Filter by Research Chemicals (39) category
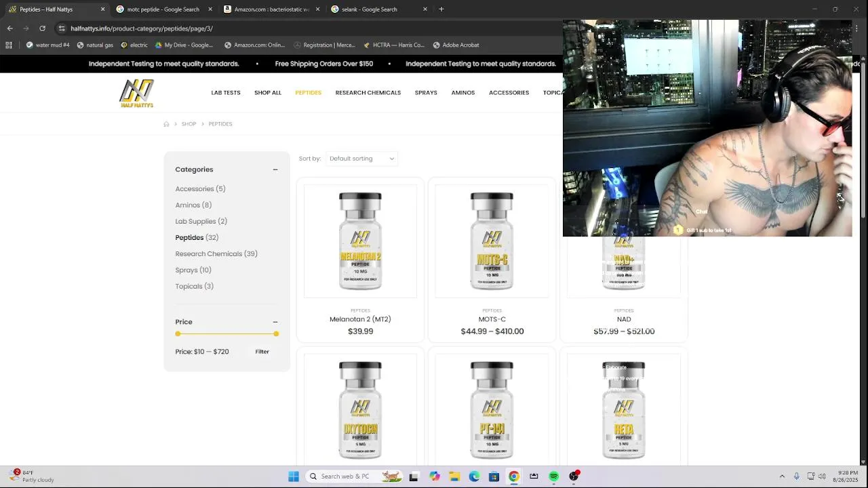This screenshot has height=488, width=868. [x=216, y=254]
